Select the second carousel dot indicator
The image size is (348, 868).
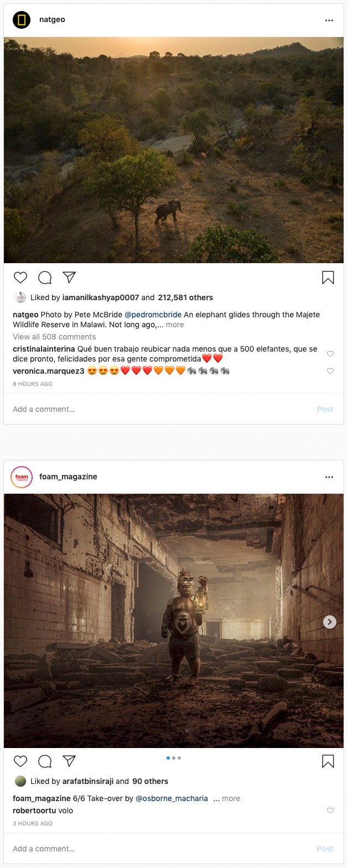tap(174, 758)
